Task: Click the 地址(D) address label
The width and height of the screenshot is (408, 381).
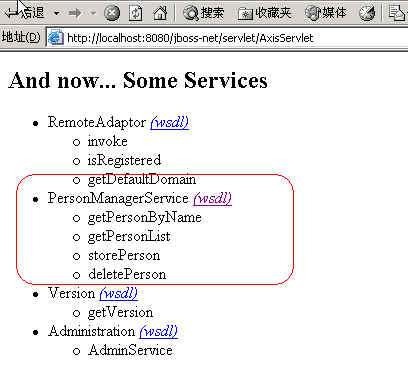Action: [x=21, y=37]
